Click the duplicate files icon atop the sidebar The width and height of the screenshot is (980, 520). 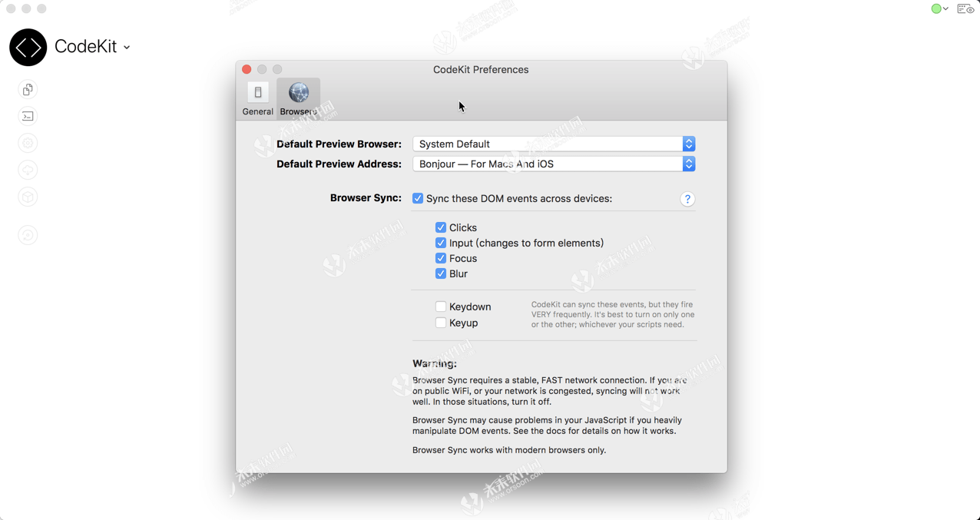tap(27, 89)
